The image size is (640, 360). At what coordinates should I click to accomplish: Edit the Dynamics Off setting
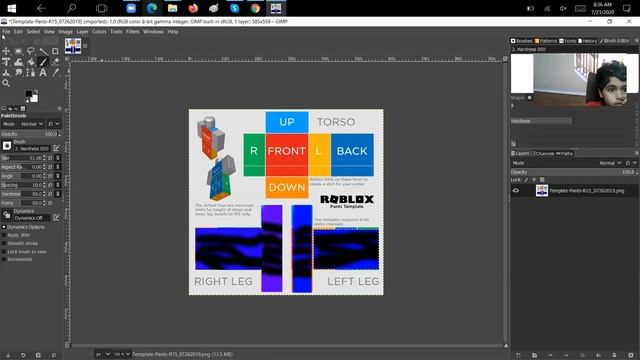(56, 218)
